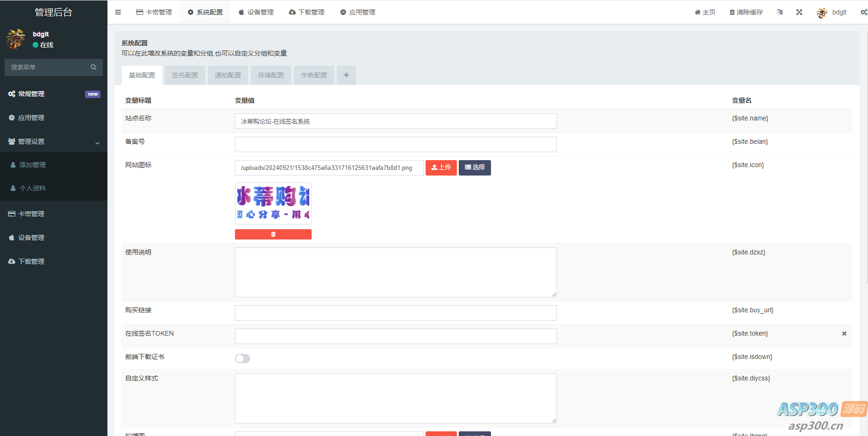Click the 变量标题 column header

click(x=138, y=100)
